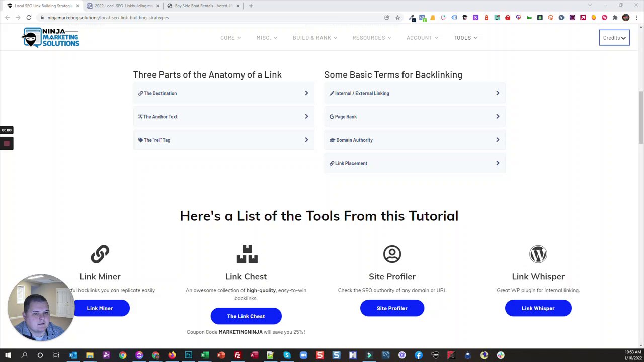The width and height of the screenshot is (644, 362).
Task: Click The Link Chest button
Action: click(246, 316)
